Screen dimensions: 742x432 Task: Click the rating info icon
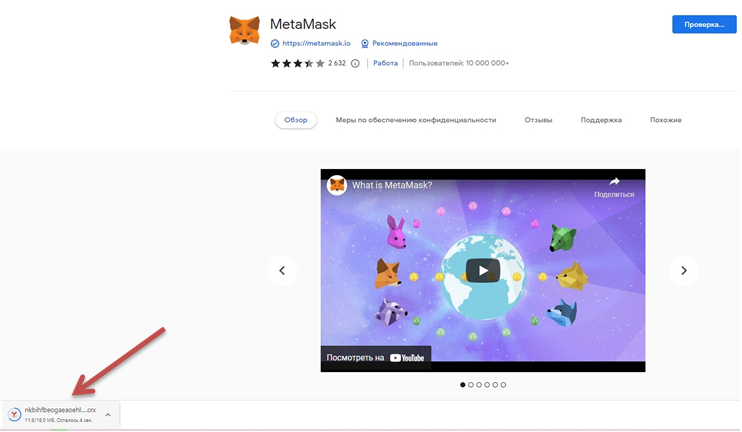point(355,63)
